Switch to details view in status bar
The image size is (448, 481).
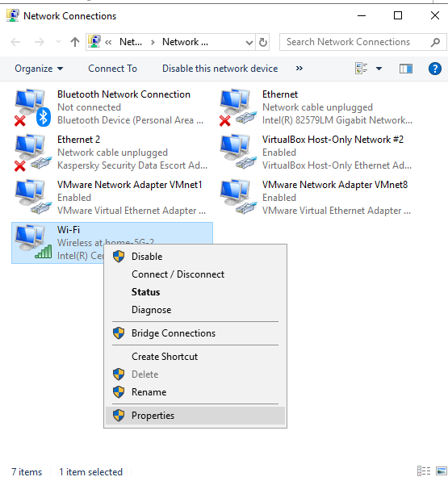tap(424, 471)
